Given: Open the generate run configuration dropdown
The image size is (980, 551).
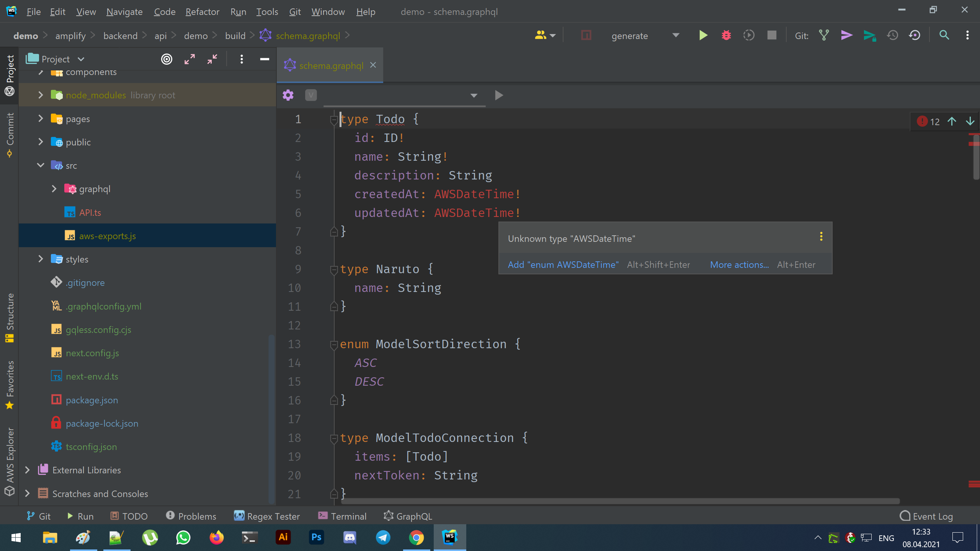Looking at the screenshot, I should [x=676, y=35].
